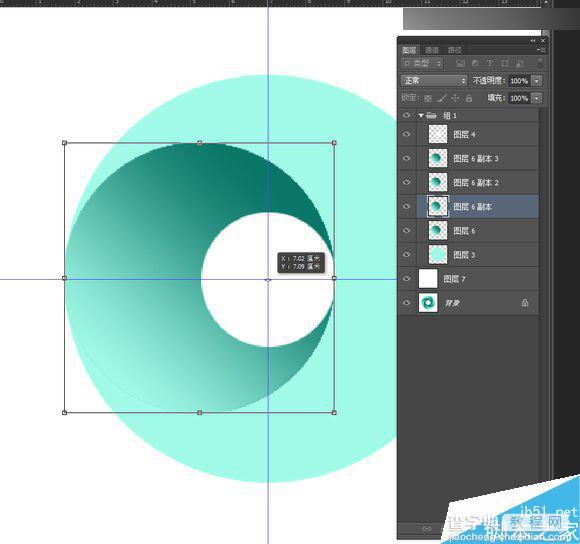Lock layer position icon
This screenshot has width=580, height=544.
[x=455, y=98]
